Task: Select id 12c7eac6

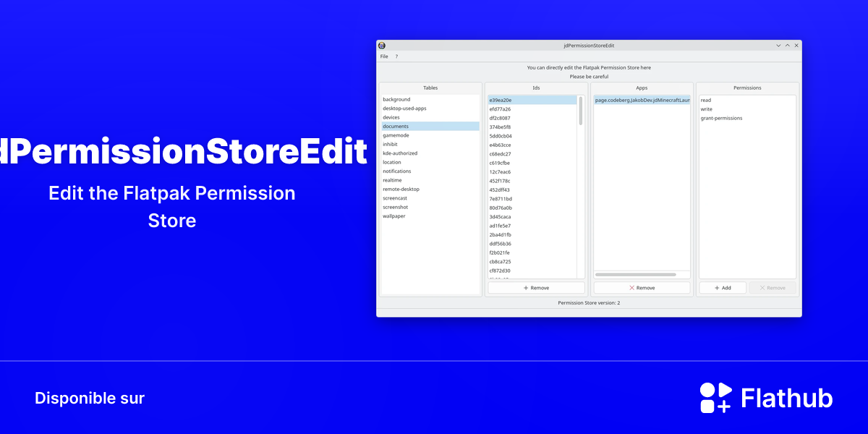Action: (x=532, y=172)
